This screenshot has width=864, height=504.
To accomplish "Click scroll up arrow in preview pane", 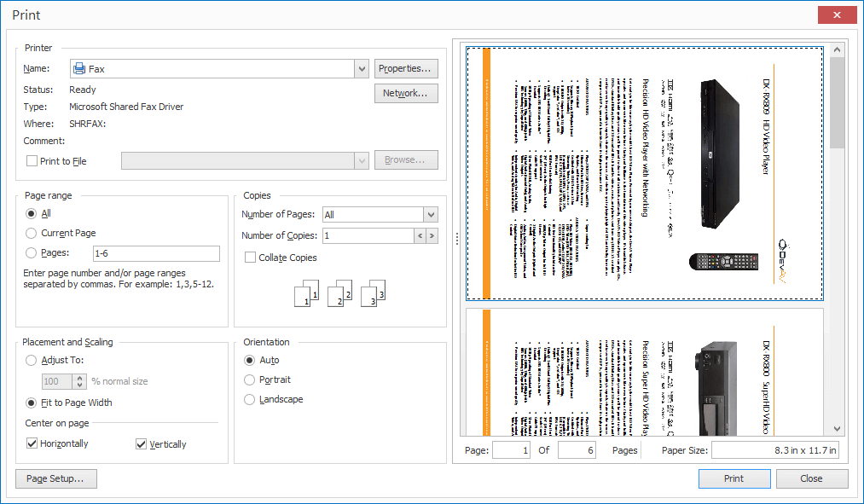I will point(837,50).
